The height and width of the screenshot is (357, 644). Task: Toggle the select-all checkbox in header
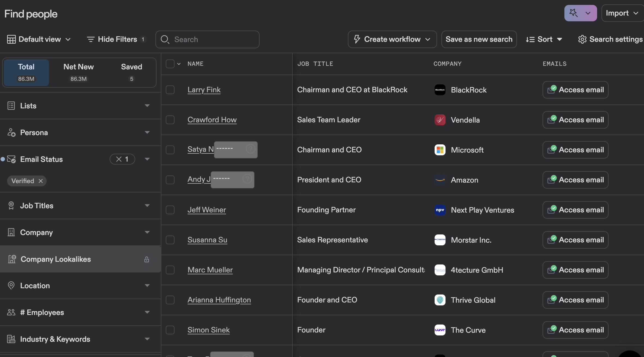(x=170, y=64)
